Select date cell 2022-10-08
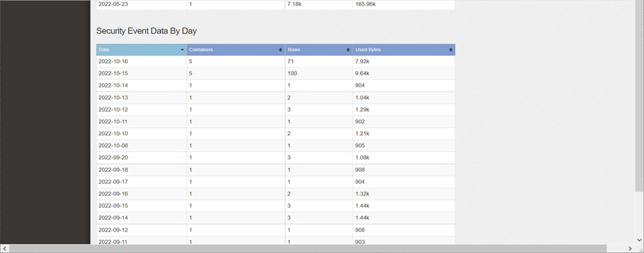644x253 pixels. point(113,145)
